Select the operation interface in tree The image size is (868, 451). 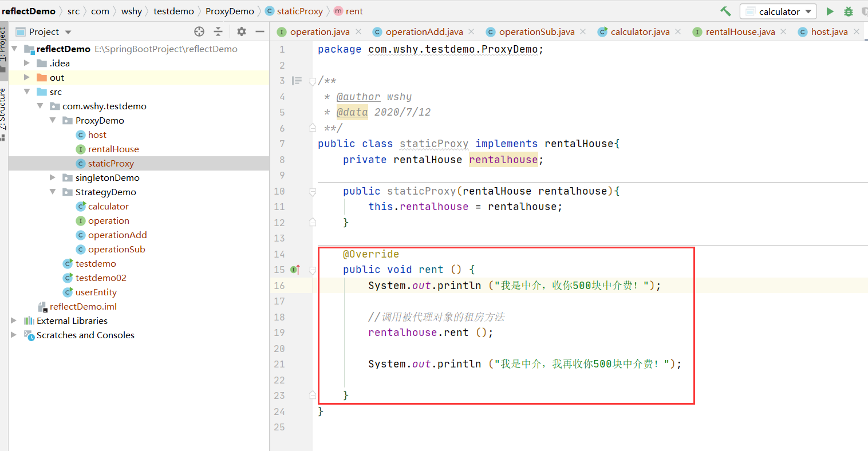108,220
